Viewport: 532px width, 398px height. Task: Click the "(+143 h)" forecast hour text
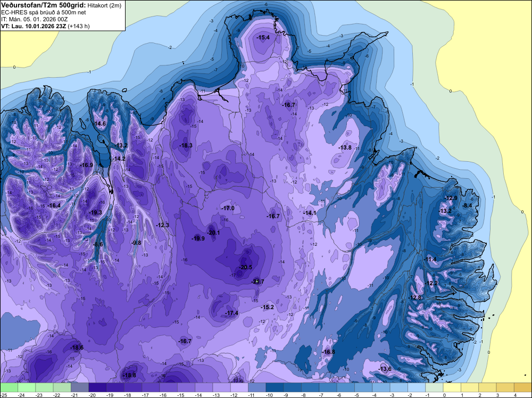[x=79, y=26]
